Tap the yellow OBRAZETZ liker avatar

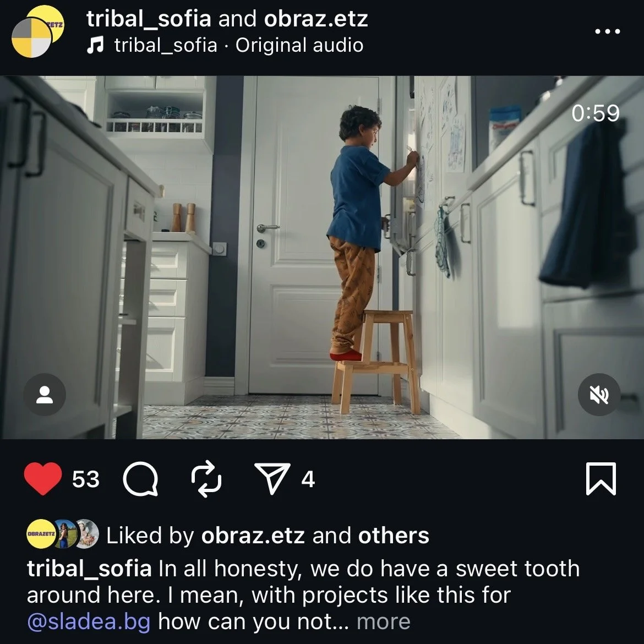(x=41, y=534)
